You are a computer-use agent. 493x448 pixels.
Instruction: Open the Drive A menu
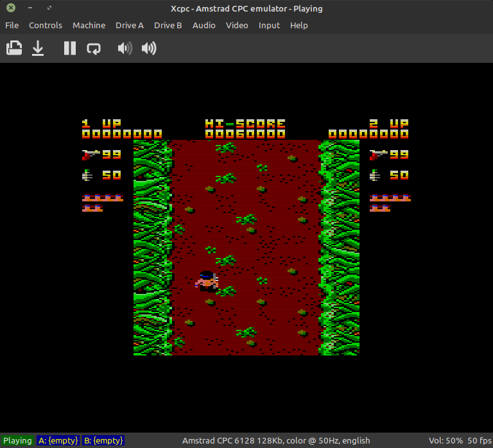(130, 26)
